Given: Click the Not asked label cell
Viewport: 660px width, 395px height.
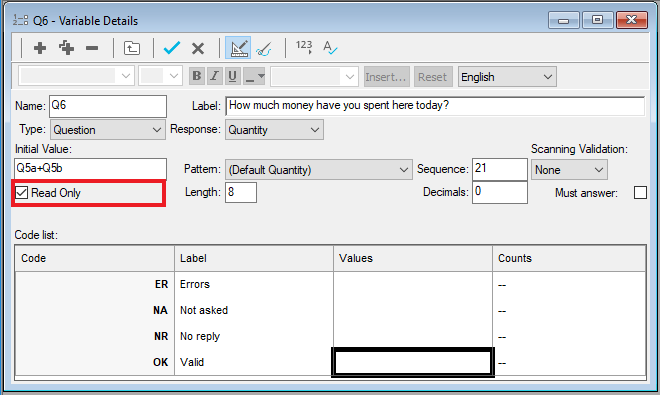Looking at the screenshot, I should pyautogui.click(x=254, y=310).
